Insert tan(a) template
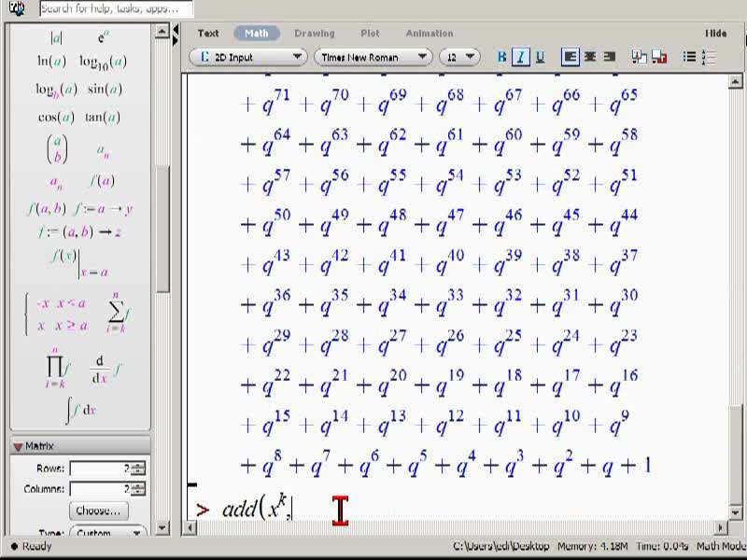Viewport: 747px width, 560px height. 103,118
